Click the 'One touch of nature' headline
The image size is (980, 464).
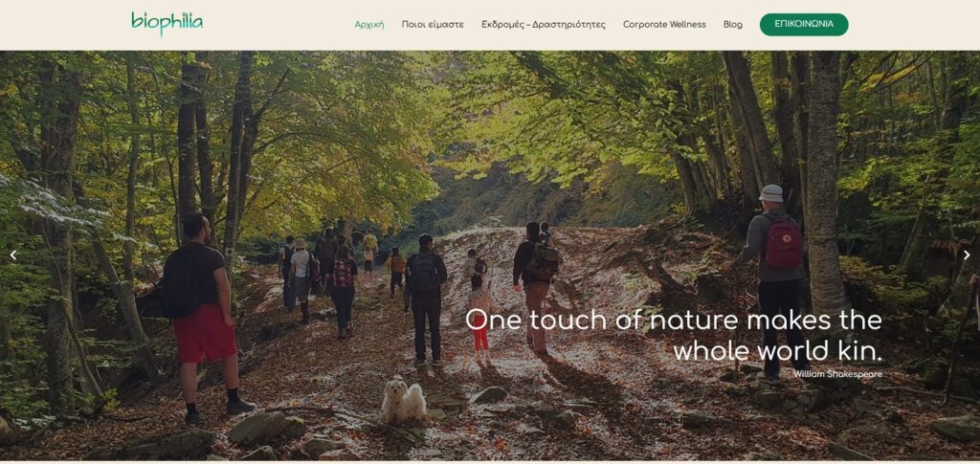pyautogui.click(x=674, y=336)
